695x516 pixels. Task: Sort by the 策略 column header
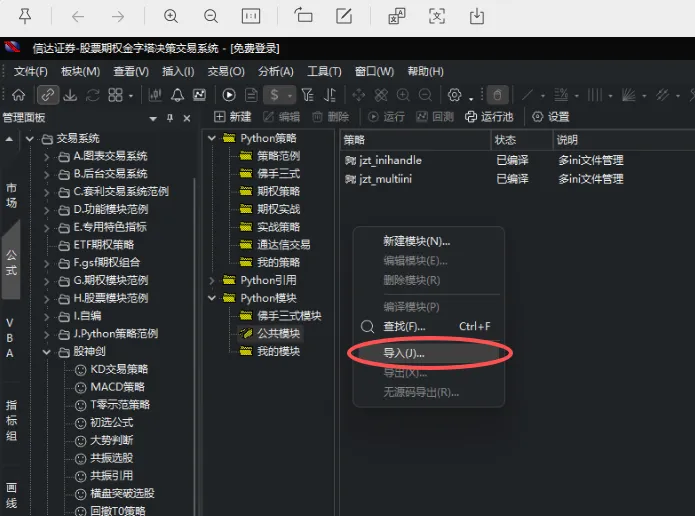tap(415, 140)
